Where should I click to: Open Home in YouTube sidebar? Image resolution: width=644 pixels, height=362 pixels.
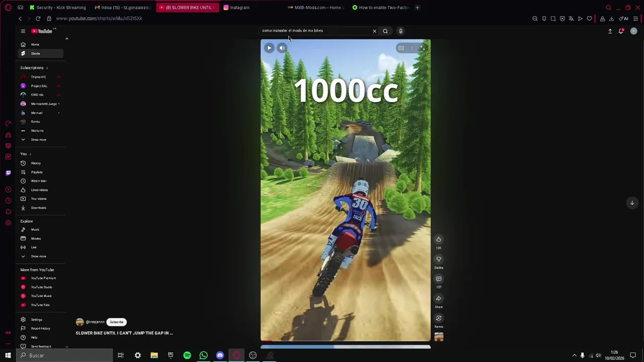(x=40, y=44)
